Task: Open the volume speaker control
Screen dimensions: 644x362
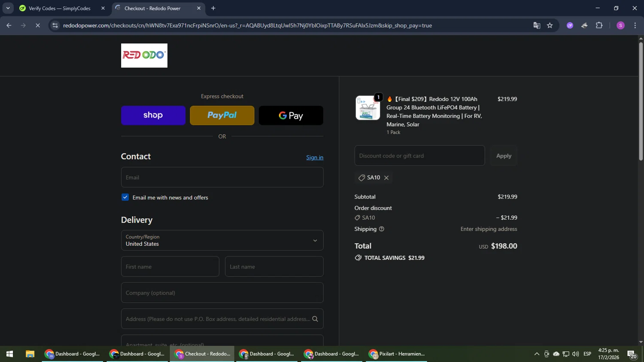Action: pos(575,354)
